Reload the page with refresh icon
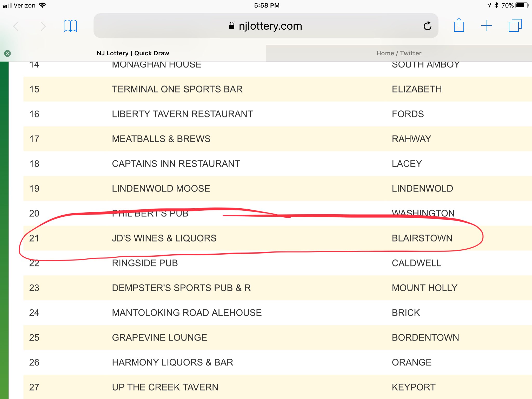 427,26
